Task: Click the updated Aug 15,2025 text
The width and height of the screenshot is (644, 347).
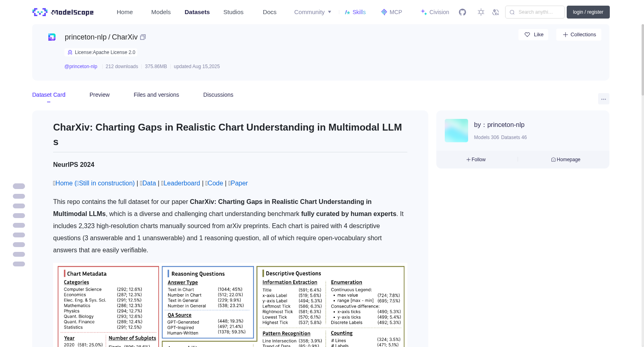Action: [197, 66]
